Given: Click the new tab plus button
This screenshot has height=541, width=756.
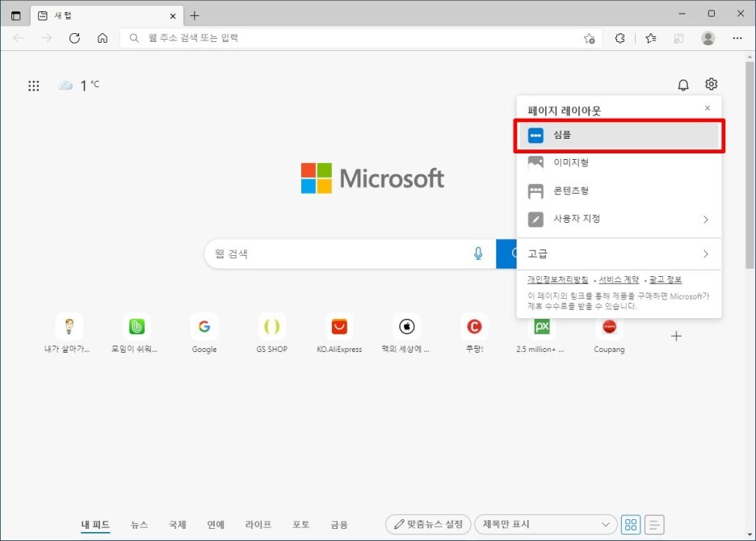Looking at the screenshot, I should [x=195, y=15].
